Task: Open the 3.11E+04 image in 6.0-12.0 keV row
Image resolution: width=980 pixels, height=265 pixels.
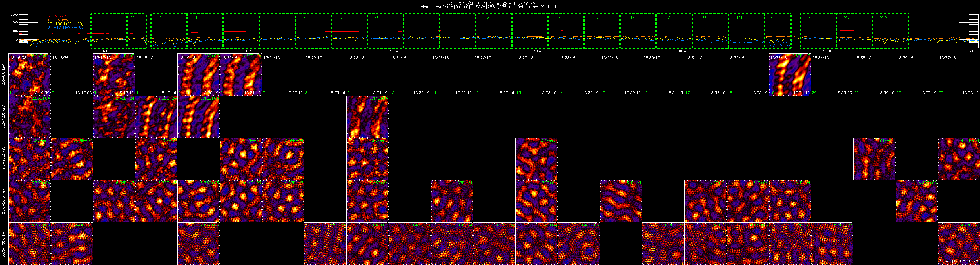Action: pyautogui.click(x=367, y=117)
